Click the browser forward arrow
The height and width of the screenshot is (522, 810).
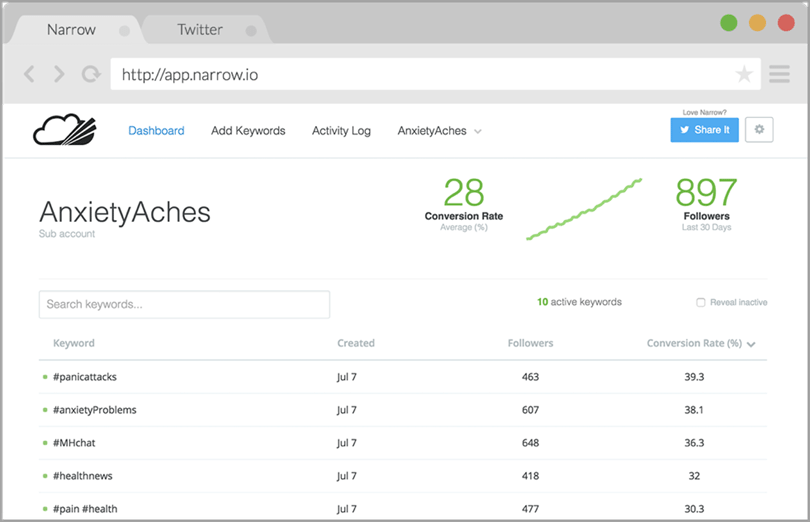(59, 74)
